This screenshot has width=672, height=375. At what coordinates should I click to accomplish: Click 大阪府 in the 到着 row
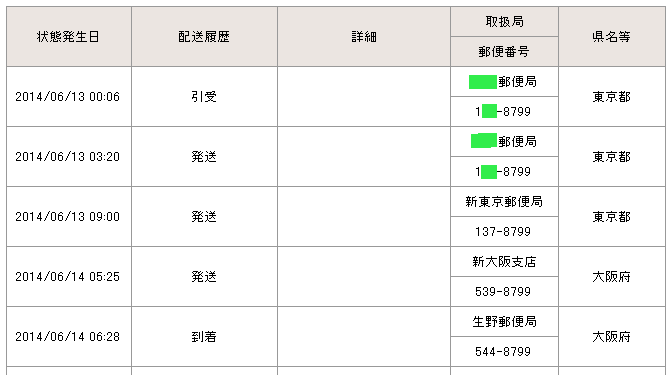612,337
